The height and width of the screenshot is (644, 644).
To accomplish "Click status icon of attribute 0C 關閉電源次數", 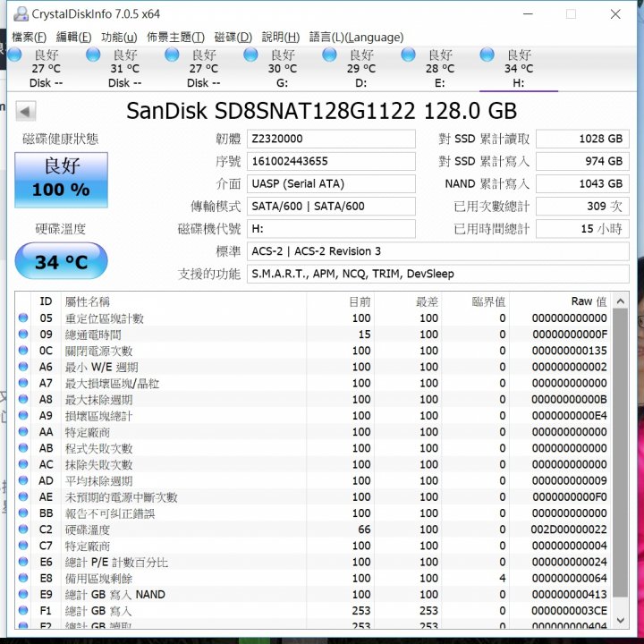I will pos(23,351).
